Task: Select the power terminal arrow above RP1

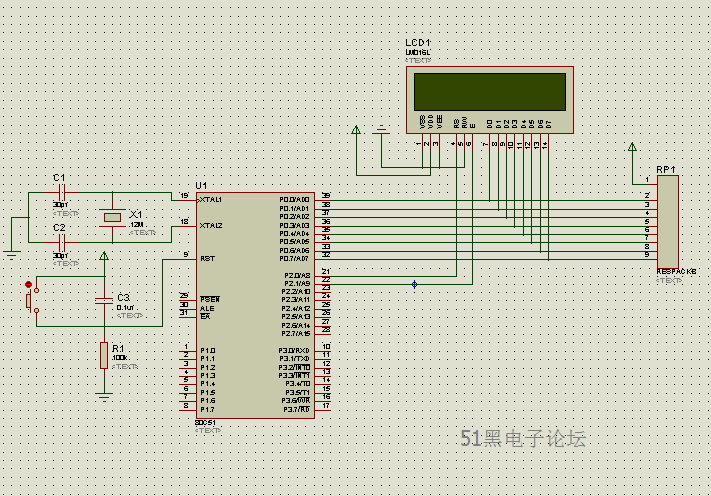Action: click(632, 146)
